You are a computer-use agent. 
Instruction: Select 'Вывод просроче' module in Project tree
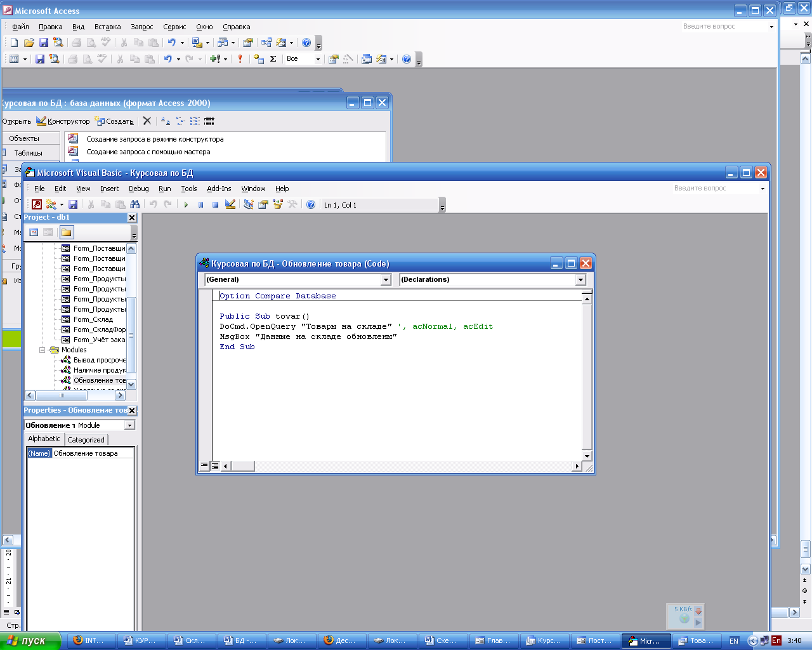(100, 360)
